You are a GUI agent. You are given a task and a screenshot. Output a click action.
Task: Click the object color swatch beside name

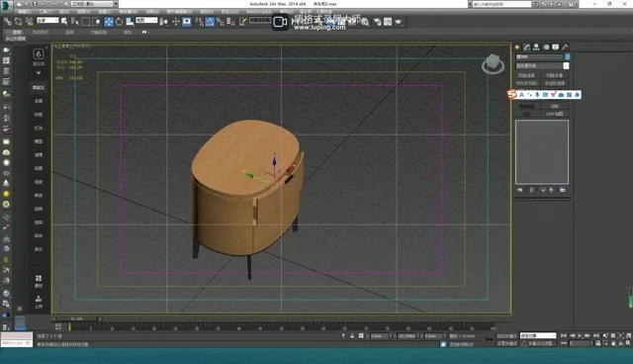(x=567, y=57)
